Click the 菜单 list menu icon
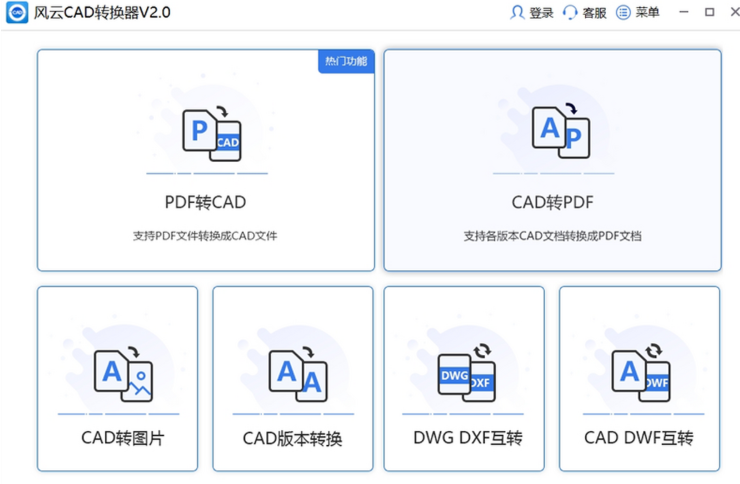 click(x=623, y=12)
